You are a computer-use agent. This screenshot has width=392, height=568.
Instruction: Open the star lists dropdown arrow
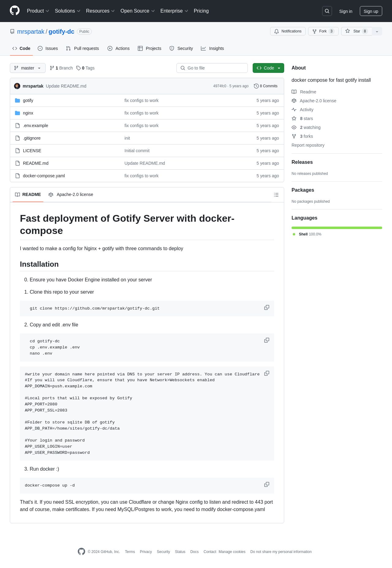377,31
